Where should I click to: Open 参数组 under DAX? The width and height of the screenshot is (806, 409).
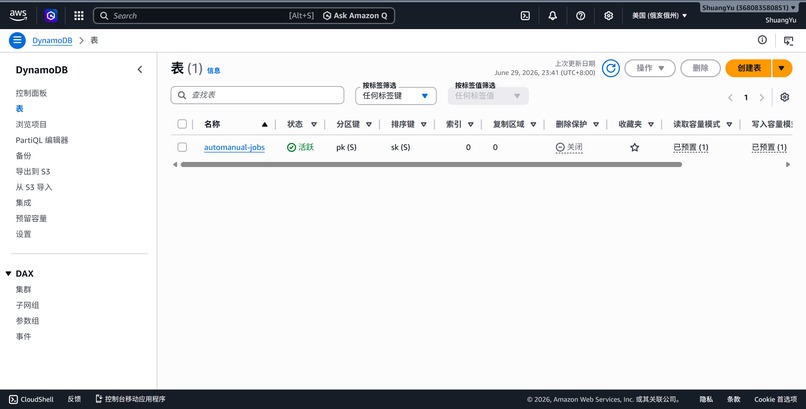27,321
